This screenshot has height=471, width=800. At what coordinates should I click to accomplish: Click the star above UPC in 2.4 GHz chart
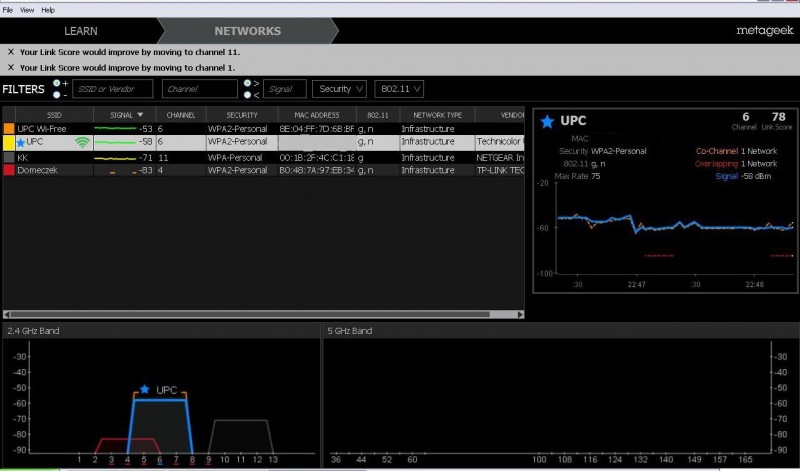pyautogui.click(x=144, y=389)
